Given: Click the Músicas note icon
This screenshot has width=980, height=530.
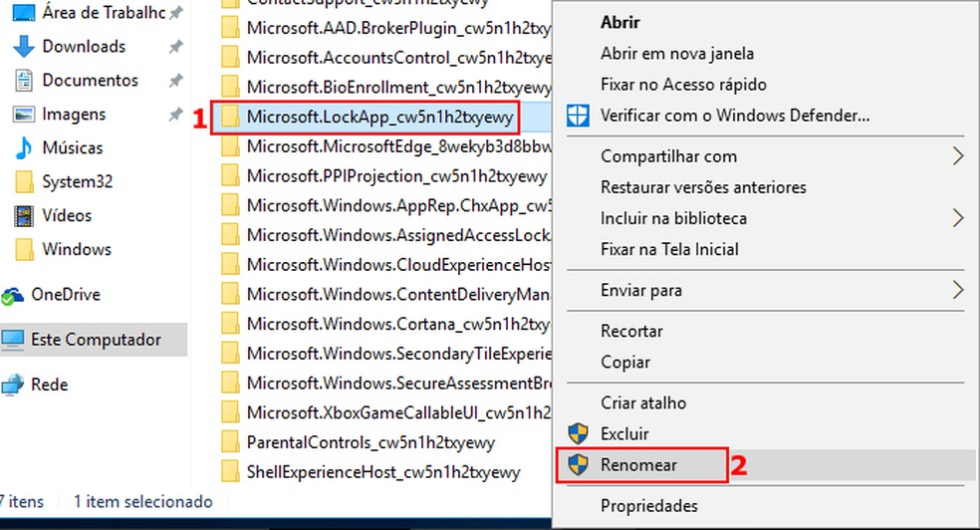Looking at the screenshot, I should [24, 148].
